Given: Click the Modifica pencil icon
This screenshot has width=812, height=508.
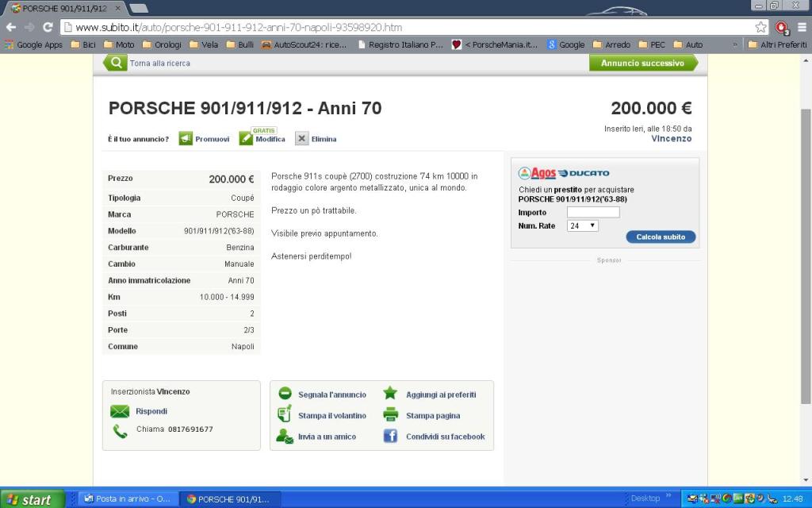Looking at the screenshot, I should (x=246, y=138).
